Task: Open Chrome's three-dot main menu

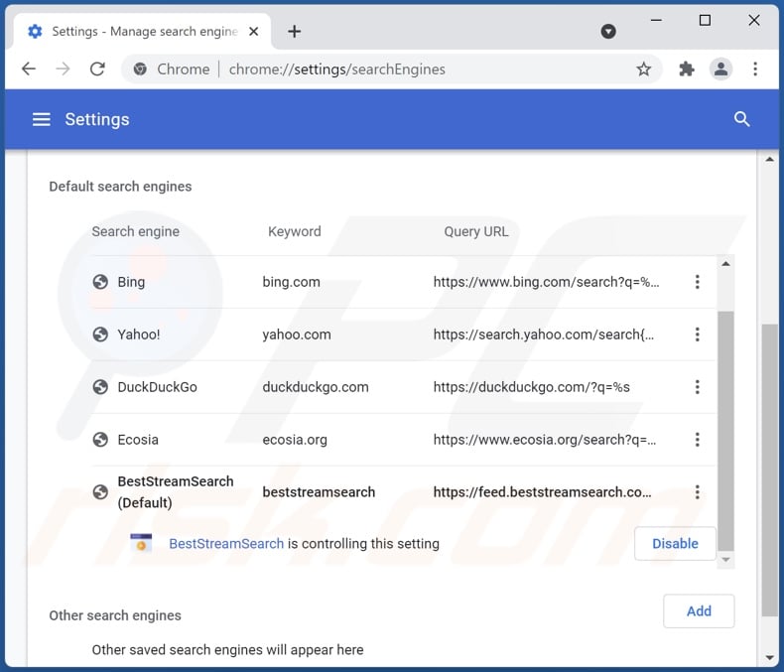Action: click(x=755, y=69)
